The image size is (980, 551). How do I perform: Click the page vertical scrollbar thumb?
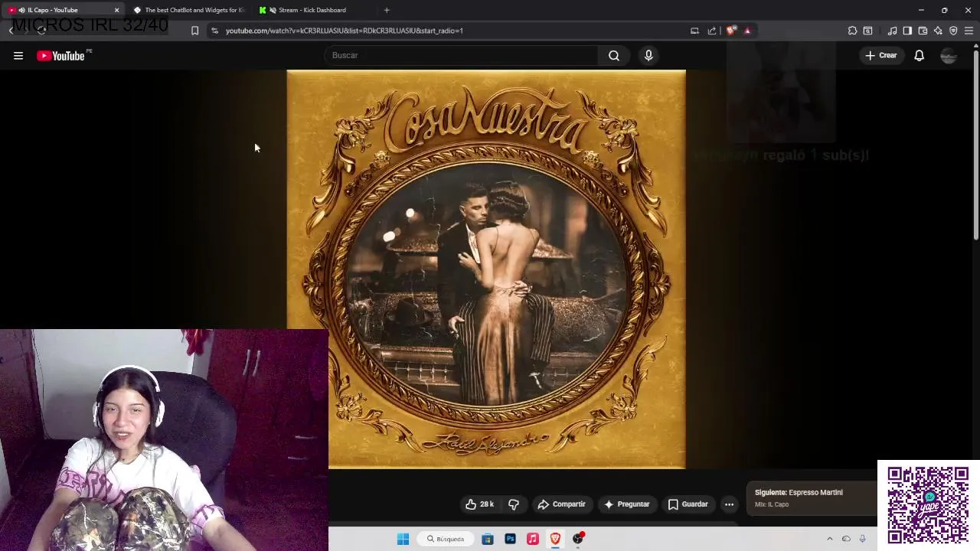[x=975, y=145]
